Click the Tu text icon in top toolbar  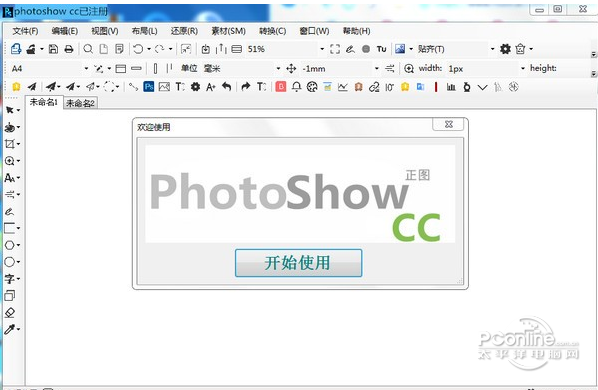point(381,49)
